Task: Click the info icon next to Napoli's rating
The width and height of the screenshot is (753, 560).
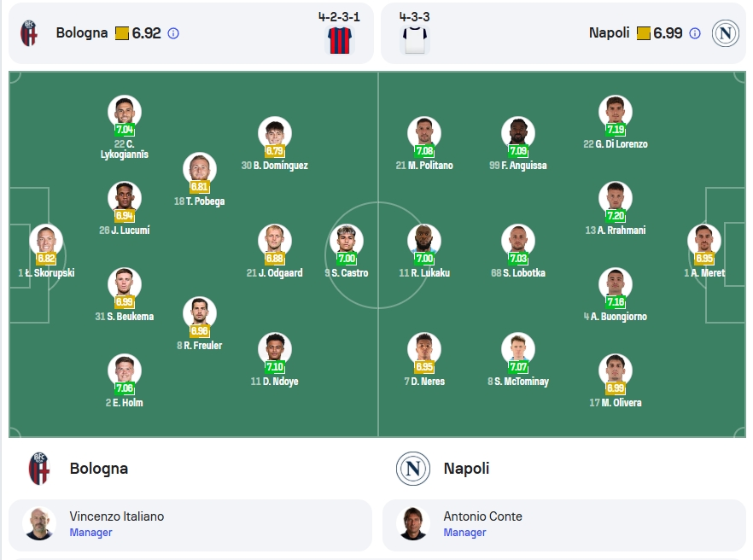Action: [x=694, y=33]
